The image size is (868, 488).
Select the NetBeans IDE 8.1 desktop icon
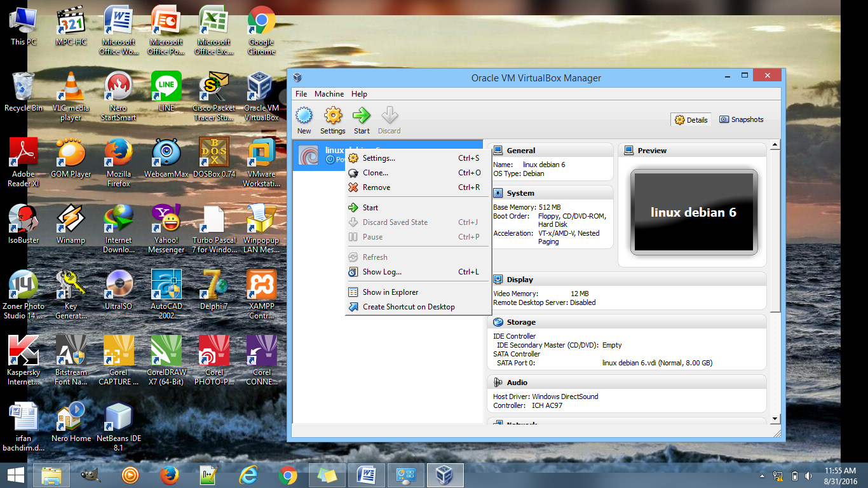tap(119, 427)
